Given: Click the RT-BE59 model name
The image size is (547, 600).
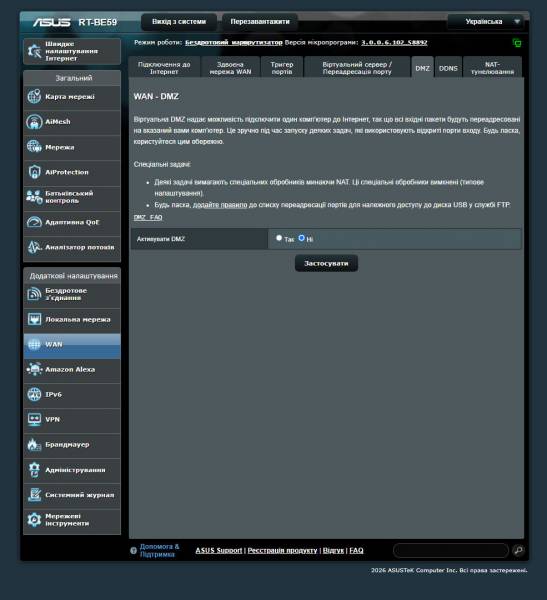Looking at the screenshot, I should point(98,22).
